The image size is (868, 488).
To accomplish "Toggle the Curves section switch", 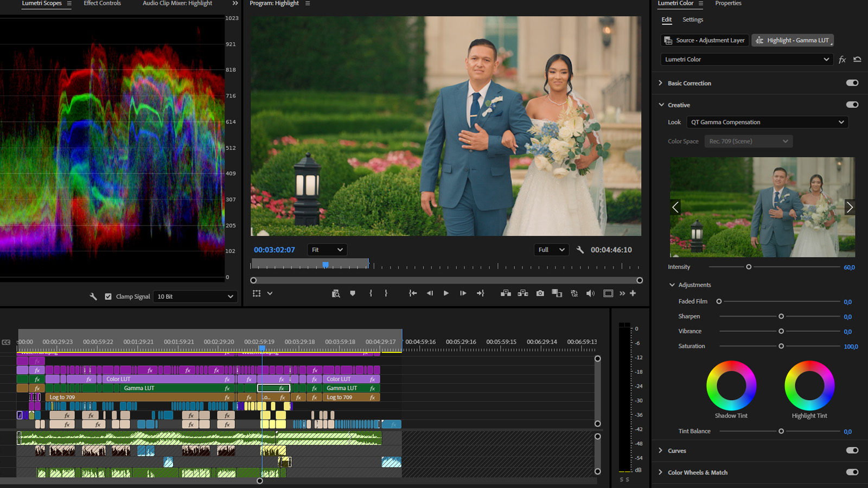I will coord(852,450).
